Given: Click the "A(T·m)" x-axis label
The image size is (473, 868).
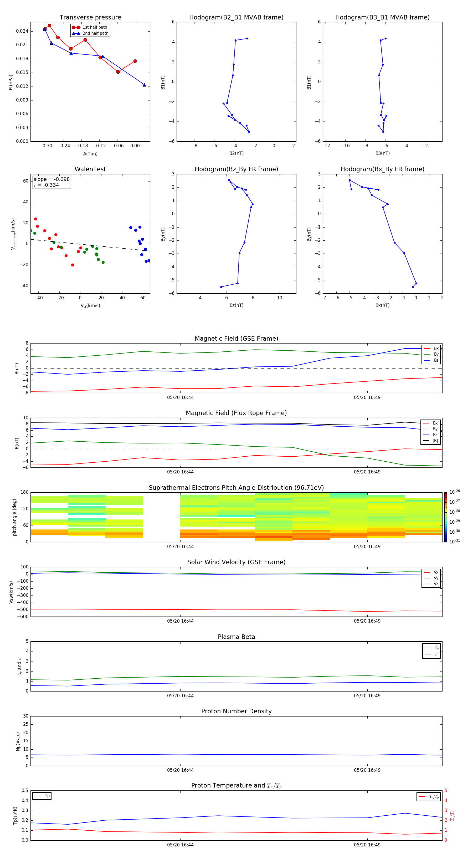Looking at the screenshot, I should pyautogui.click(x=90, y=154).
